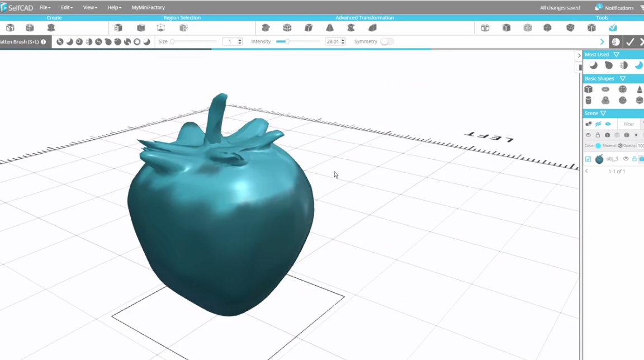The width and height of the screenshot is (644, 360).
Task: Select the edge region selection cube icon
Action: [x=141, y=28]
